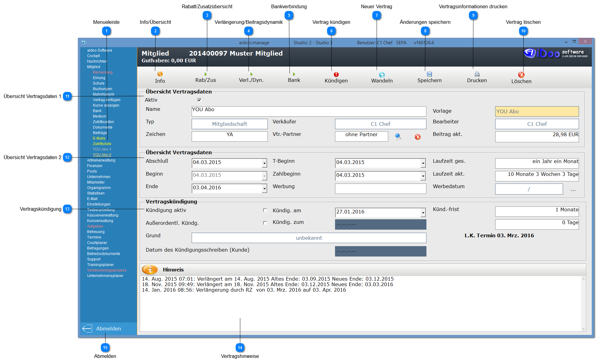Open Trainingsplaner in the sidebar

(x=100, y=265)
